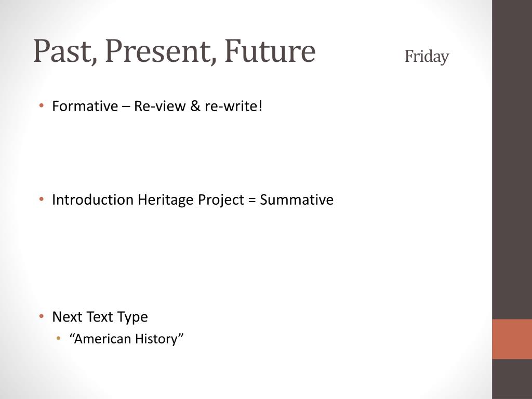
Task: Select the word Formative in first bullet
Action: click(x=85, y=106)
